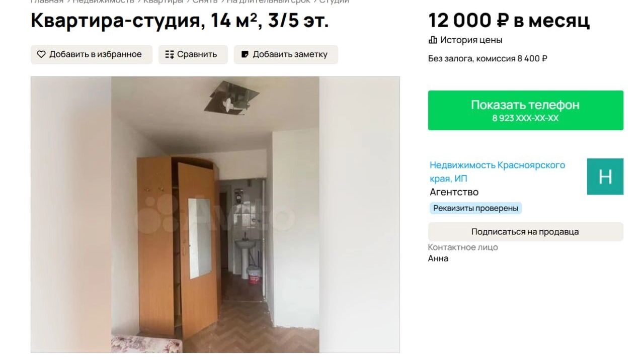
Task: Open the main apartment photo
Action: (215, 215)
